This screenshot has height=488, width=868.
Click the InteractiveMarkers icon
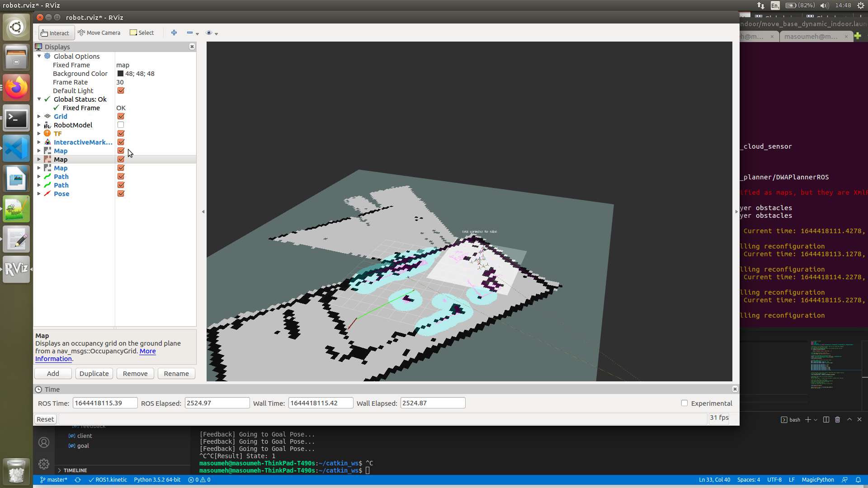pos(47,142)
